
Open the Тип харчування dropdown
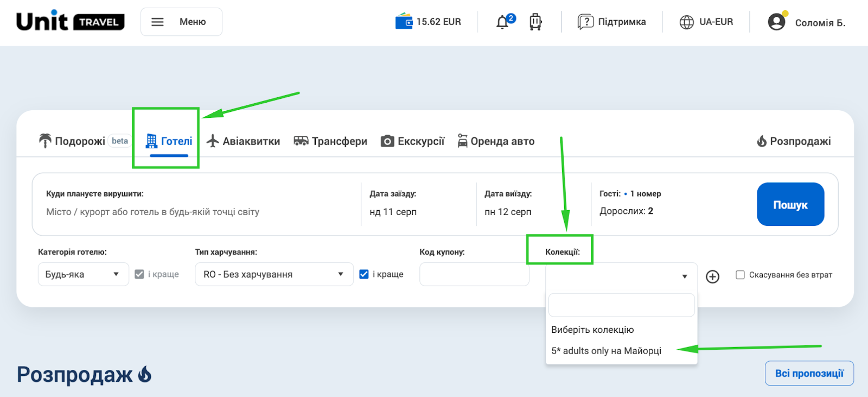pos(273,274)
